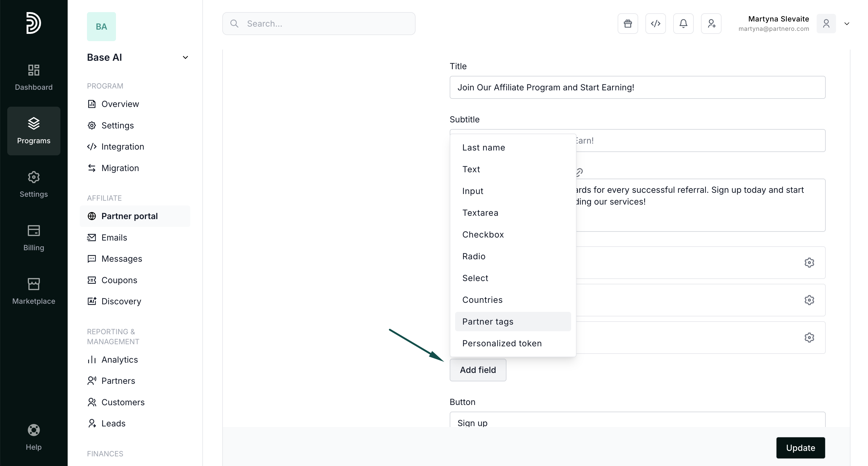Open Billing in the left rail
Viewport: 868px width, 466px height.
34,238
